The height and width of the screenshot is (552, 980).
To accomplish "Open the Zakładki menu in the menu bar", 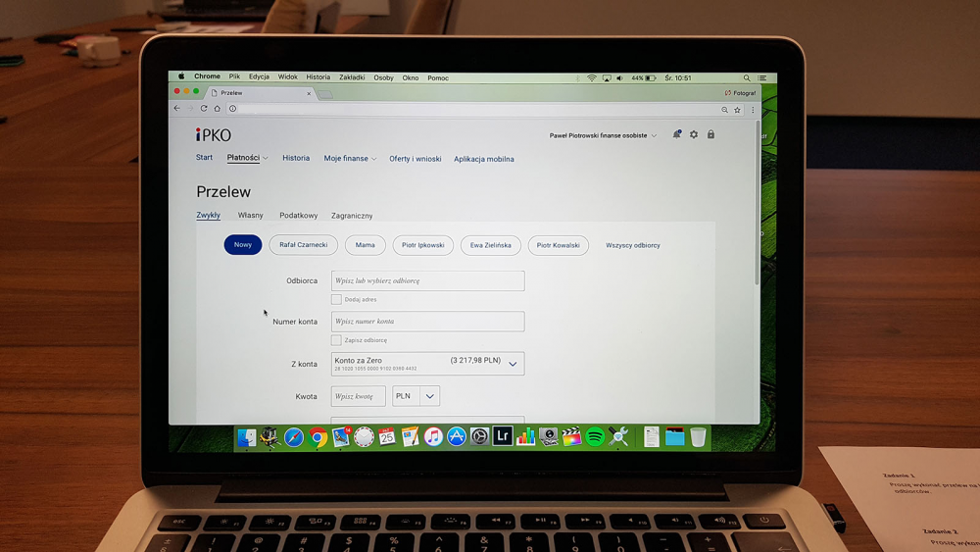I will tap(352, 77).
